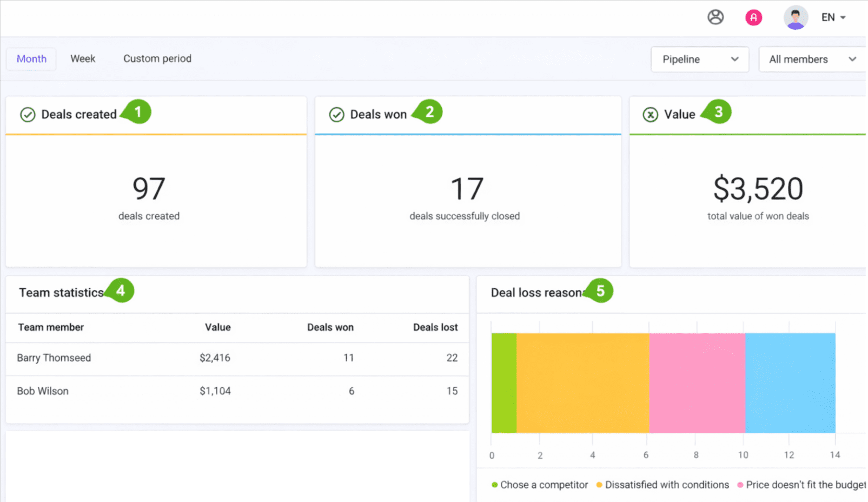Click the support agent icon in header
The height and width of the screenshot is (502, 868).
point(715,17)
